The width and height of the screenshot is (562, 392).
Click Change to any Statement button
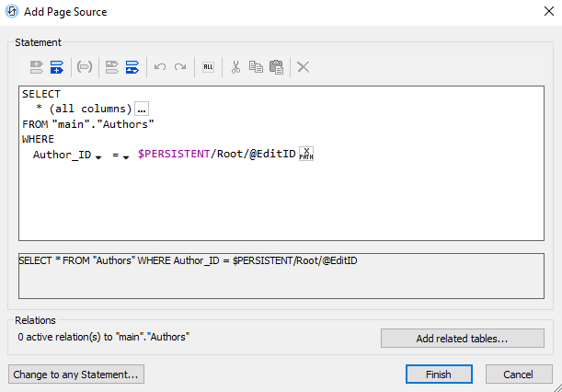(76, 375)
